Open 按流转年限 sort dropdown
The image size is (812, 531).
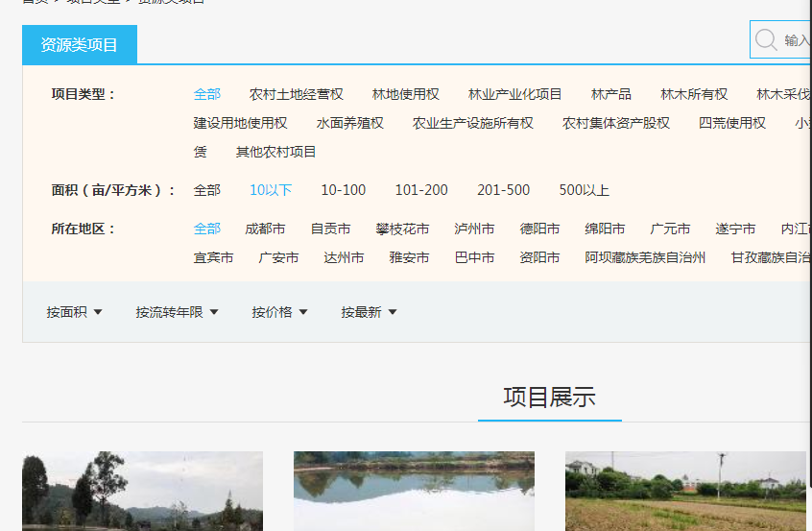(178, 312)
